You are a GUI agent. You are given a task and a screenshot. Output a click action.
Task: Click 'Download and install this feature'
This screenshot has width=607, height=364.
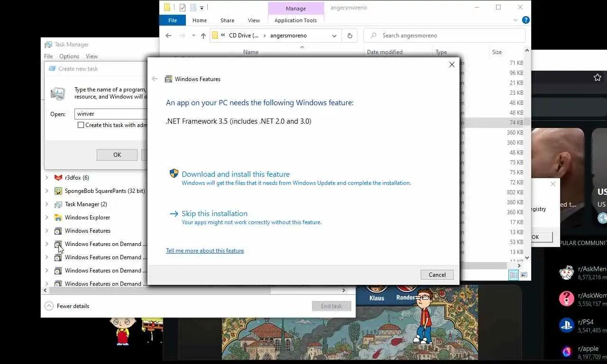[236, 174]
